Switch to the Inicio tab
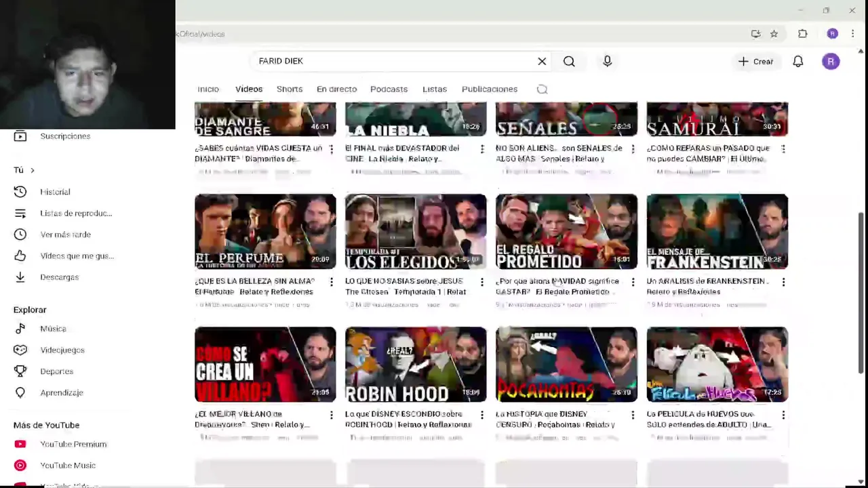 coord(208,89)
